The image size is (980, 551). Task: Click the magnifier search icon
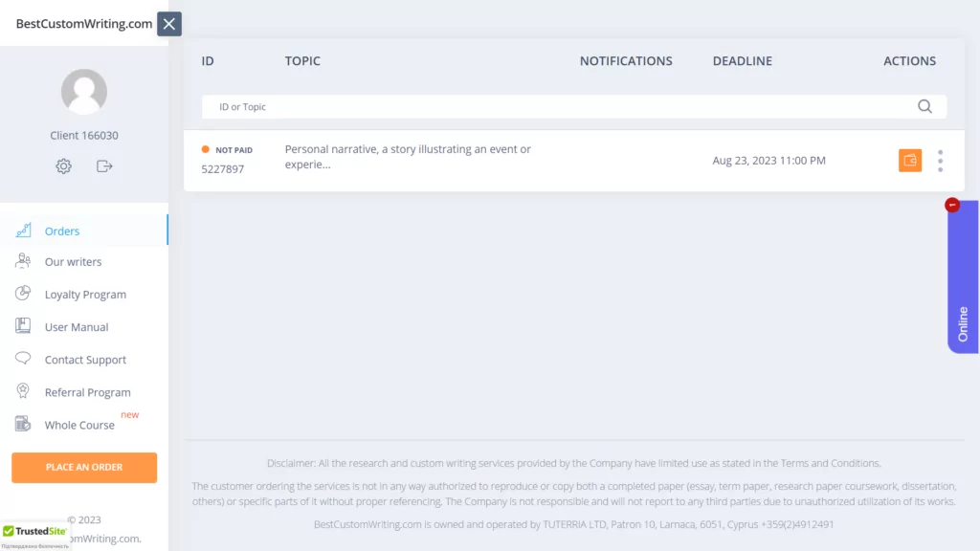pos(925,107)
